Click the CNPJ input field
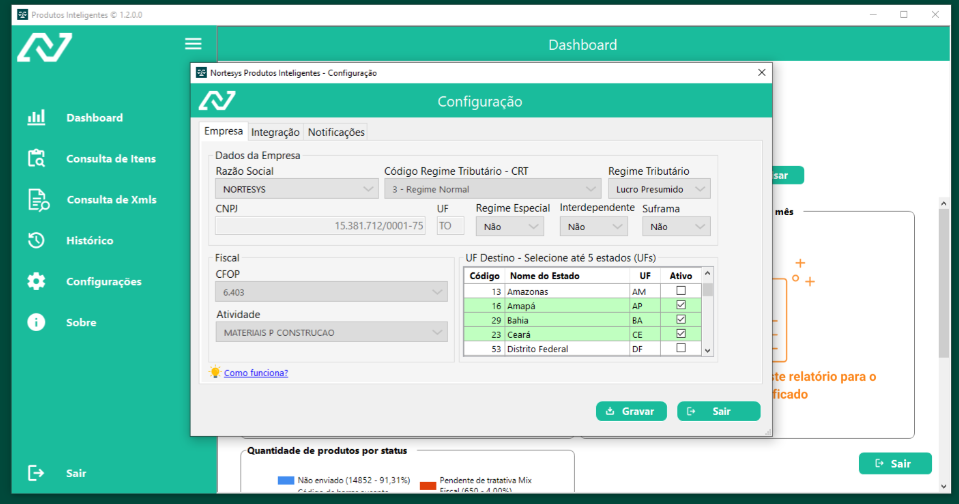The width and height of the screenshot is (959, 504). click(321, 226)
